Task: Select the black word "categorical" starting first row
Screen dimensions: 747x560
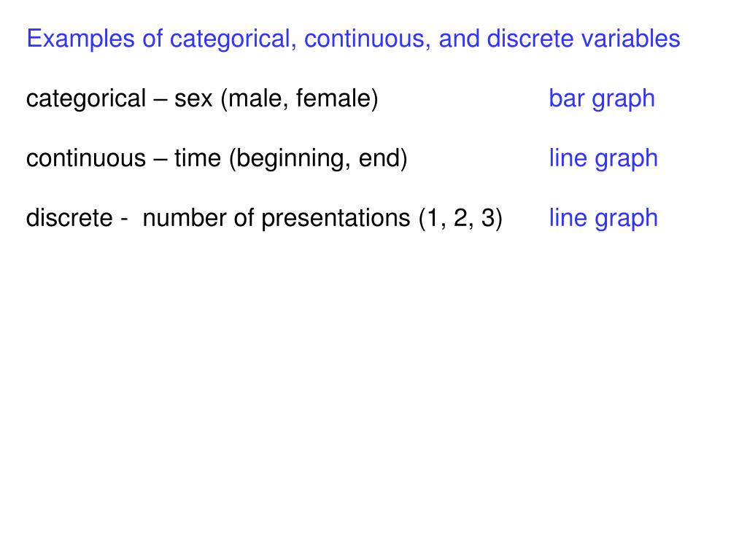Action: (x=86, y=99)
